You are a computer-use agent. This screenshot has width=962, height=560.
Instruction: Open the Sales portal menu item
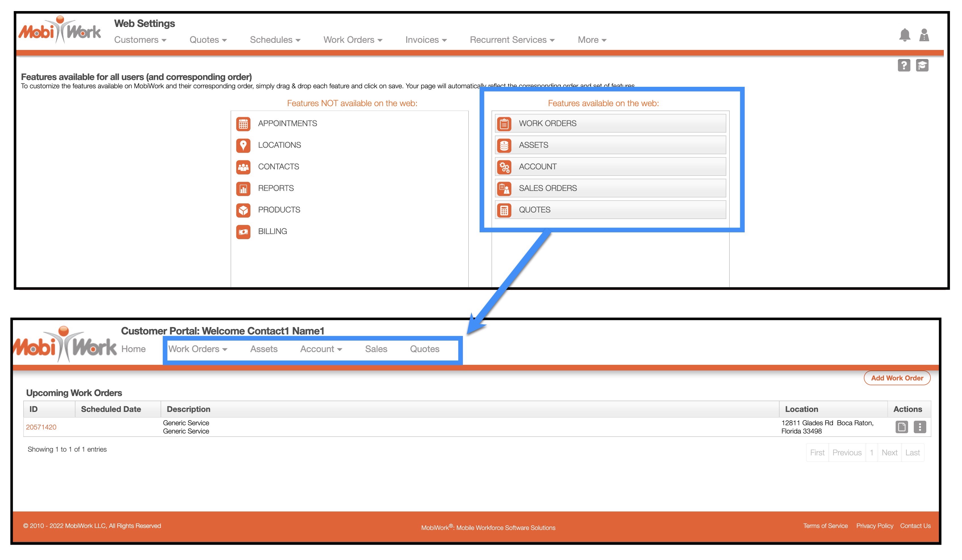point(376,349)
